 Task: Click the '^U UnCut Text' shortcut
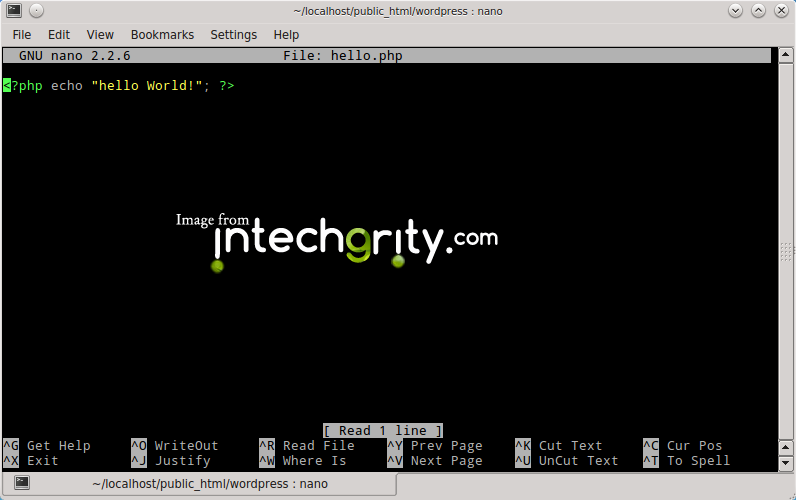(x=567, y=461)
